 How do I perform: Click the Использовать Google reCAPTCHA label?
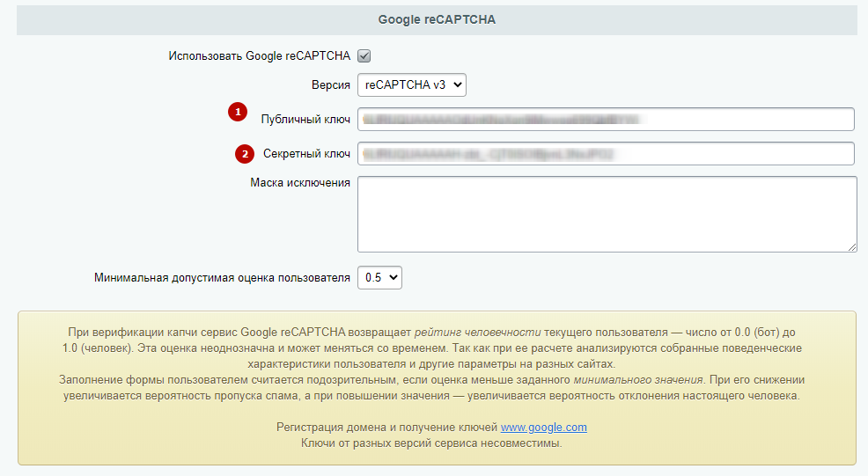[x=259, y=56]
